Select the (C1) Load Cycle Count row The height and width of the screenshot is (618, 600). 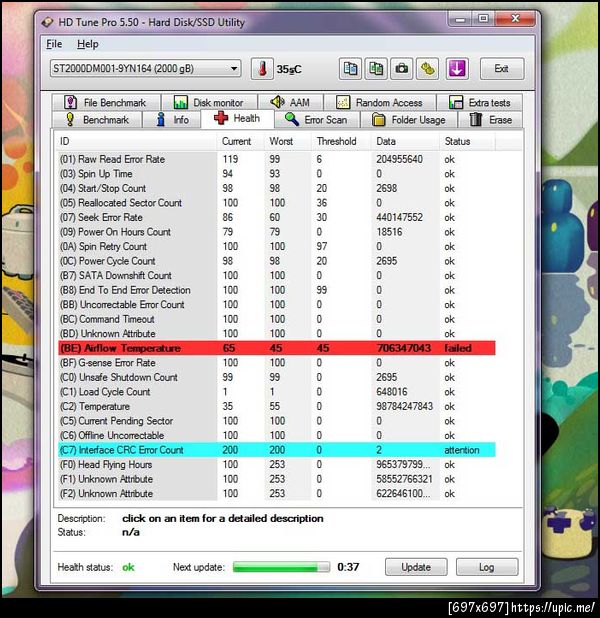coord(277,392)
